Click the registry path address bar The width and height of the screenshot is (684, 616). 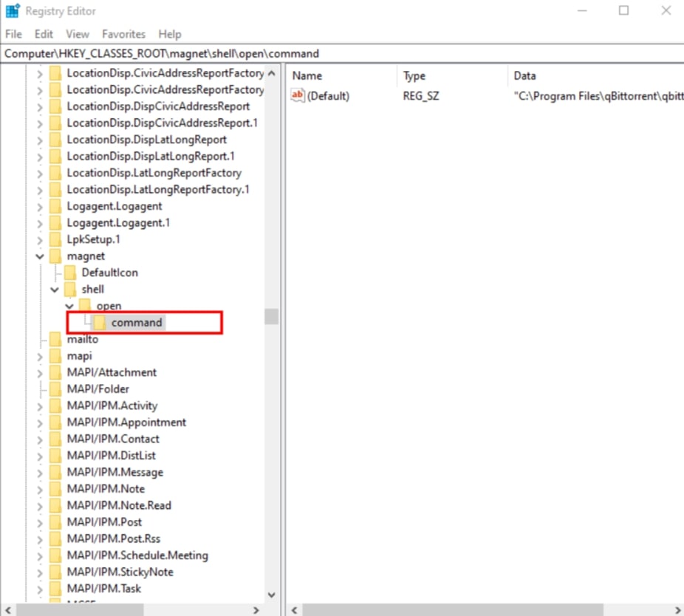(x=342, y=54)
